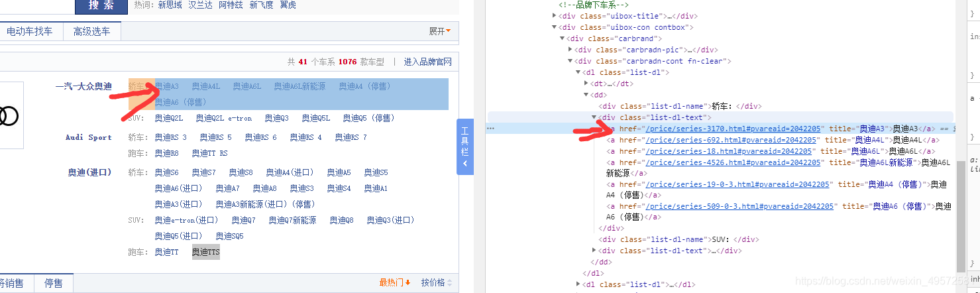Image resolution: width=980 pixels, height=293 pixels.
Task: Open the series-509-0-3.html href in DevTools
Action: (x=739, y=206)
